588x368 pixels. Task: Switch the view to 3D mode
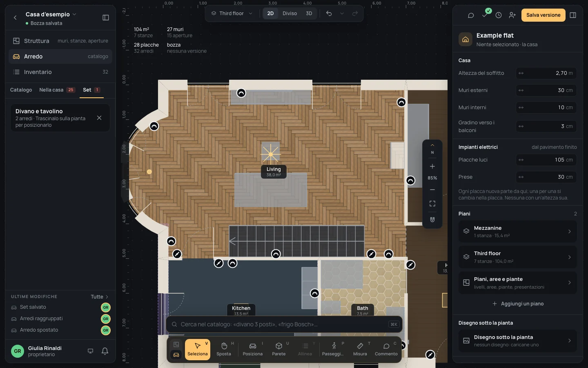309,13
